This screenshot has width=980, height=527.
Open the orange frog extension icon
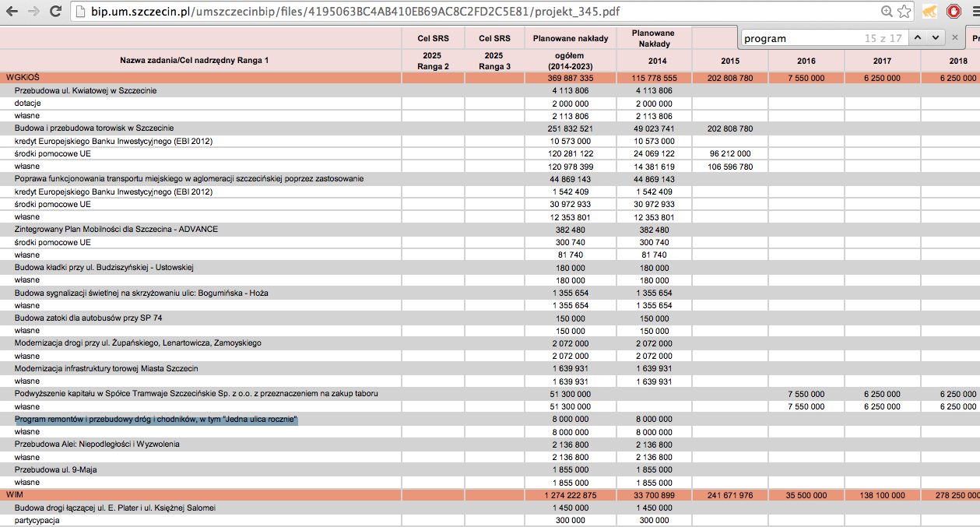[x=929, y=12]
